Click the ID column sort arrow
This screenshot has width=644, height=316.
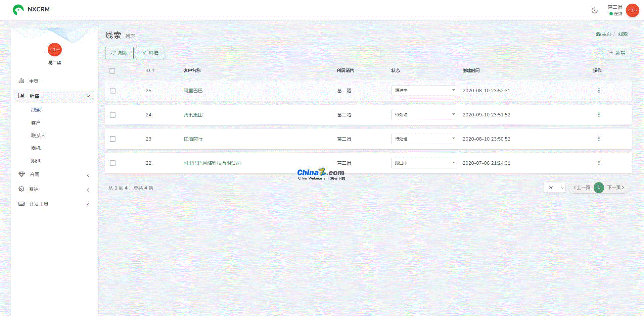click(153, 70)
